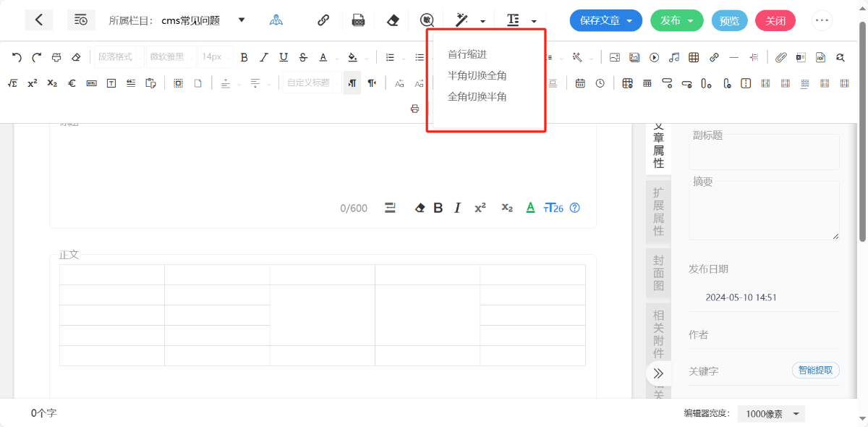868x427 pixels.
Task: Click the 智能提取 keyword button
Action: click(815, 371)
